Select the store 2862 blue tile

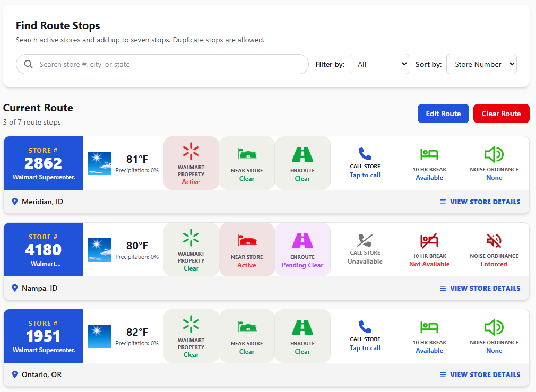tap(43, 163)
